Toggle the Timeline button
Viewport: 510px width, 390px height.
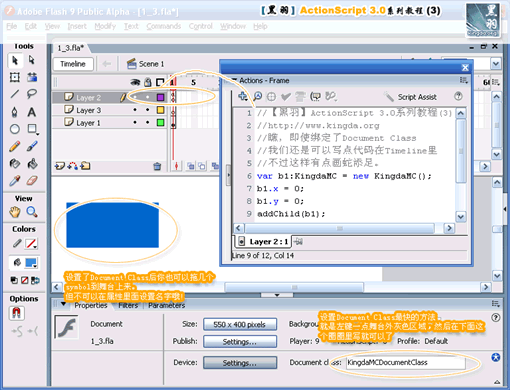73,64
